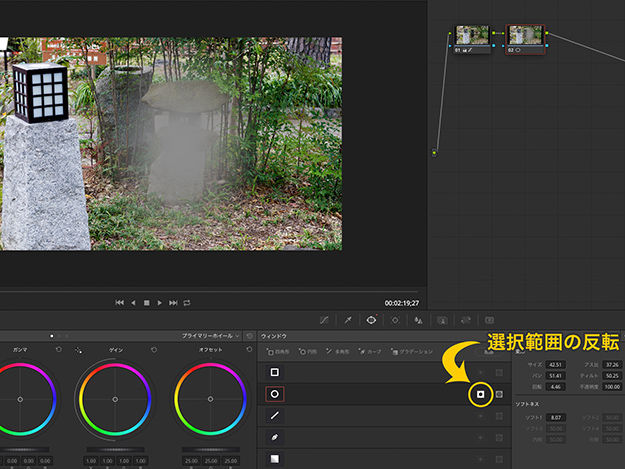Select the curve pen window shape

point(275,437)
